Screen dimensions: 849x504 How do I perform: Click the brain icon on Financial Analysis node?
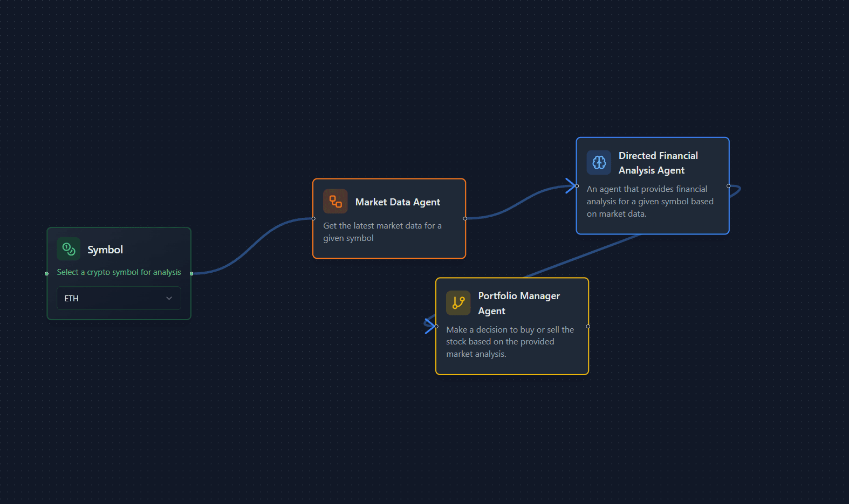click(599, 162)
